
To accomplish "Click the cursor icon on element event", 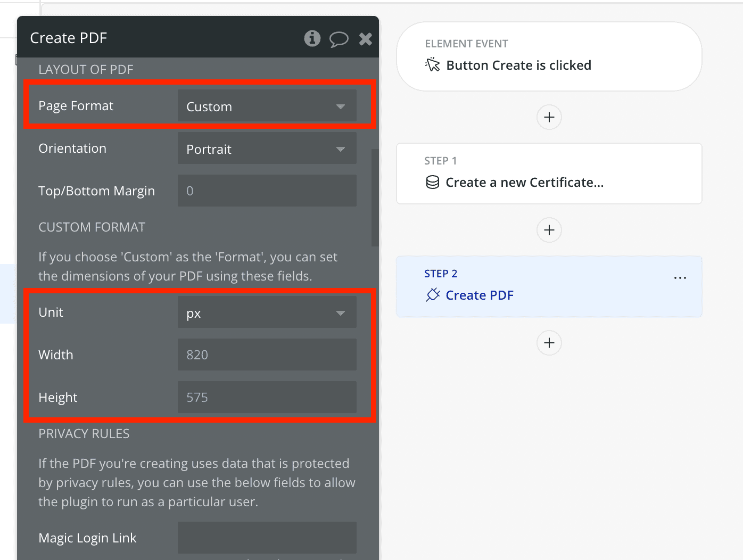I will [x=433, y=65].
